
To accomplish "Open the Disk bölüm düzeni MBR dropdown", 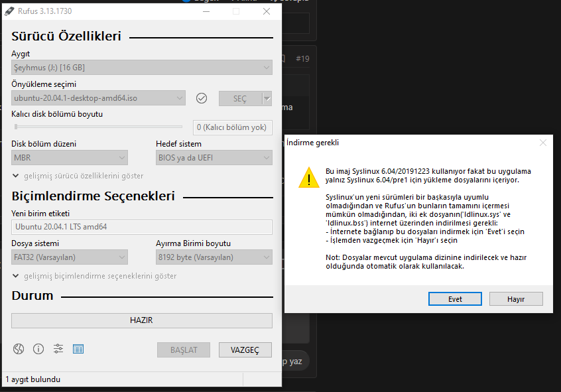I will 70,158.
